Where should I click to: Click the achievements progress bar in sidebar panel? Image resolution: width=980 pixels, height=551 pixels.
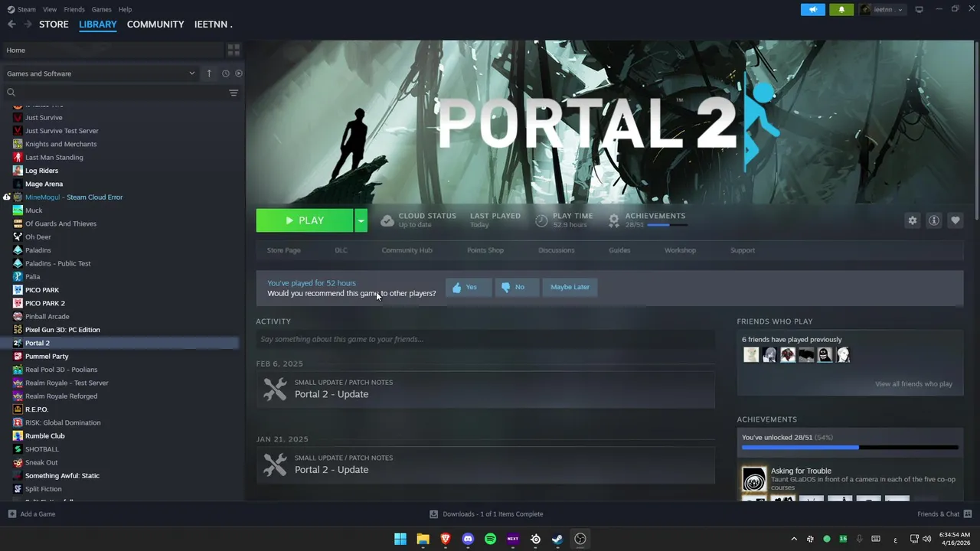pos(850,447)
